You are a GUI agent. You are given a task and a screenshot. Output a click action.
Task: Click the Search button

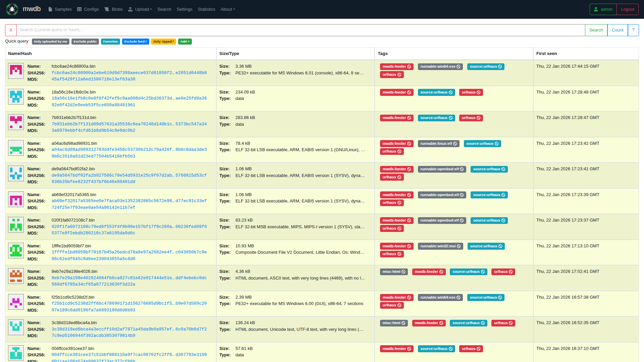point(596,30)
